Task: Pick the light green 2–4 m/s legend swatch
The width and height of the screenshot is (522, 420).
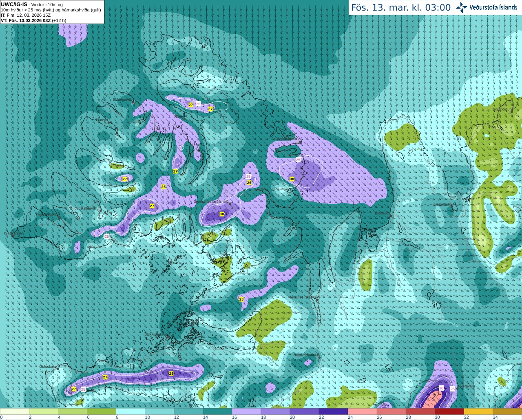Action: point(44,411)
